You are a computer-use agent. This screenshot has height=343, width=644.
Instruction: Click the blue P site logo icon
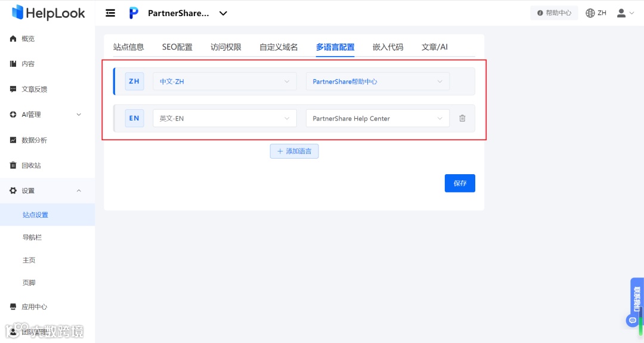[134, 13]
